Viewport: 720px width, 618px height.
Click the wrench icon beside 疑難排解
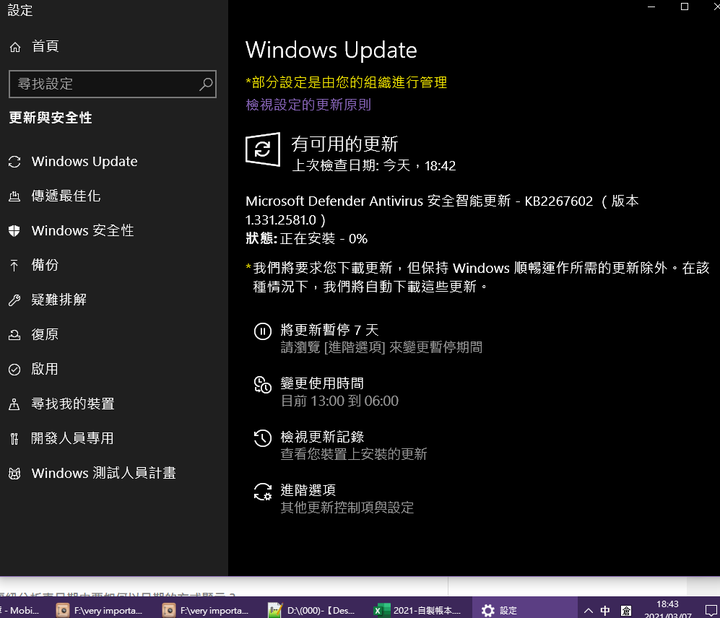15,300
